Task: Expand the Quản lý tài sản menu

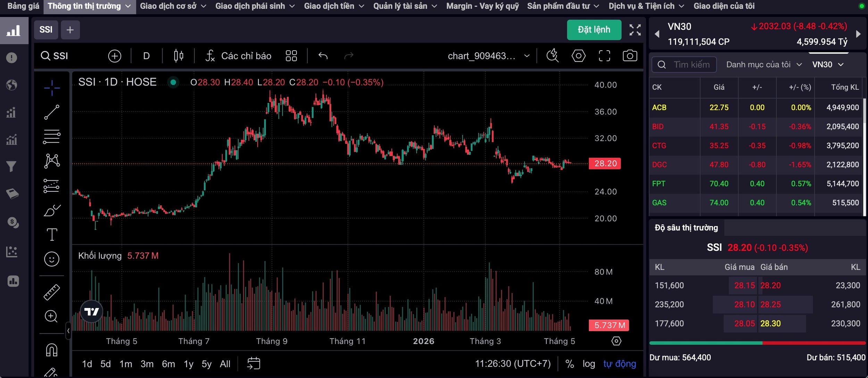Action: pos(405,6)
